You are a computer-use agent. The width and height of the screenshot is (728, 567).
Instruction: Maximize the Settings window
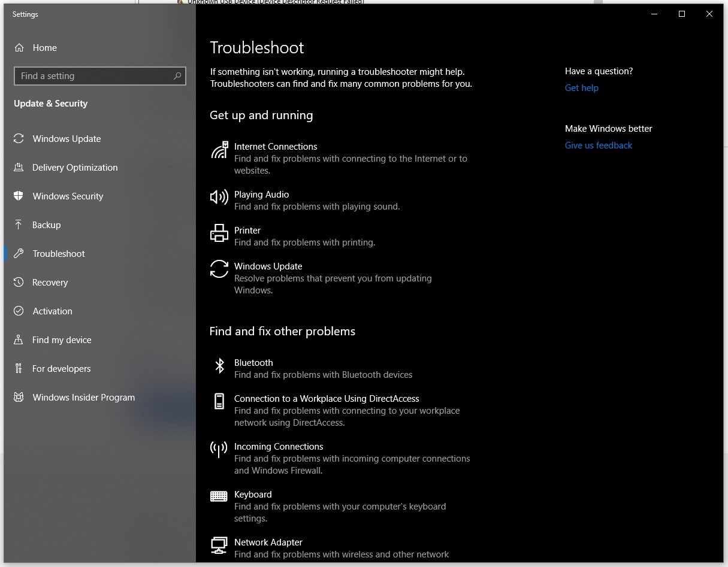pos(681,14)
